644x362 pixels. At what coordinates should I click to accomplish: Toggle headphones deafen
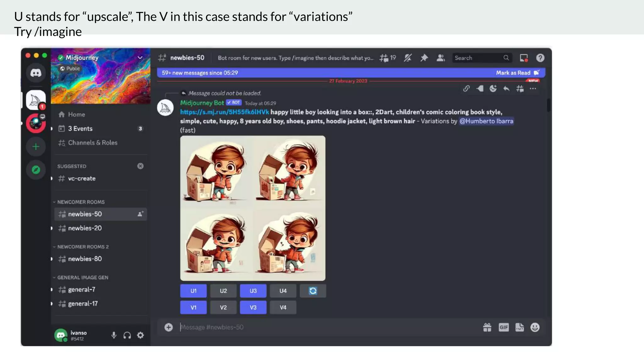point(127,335)
